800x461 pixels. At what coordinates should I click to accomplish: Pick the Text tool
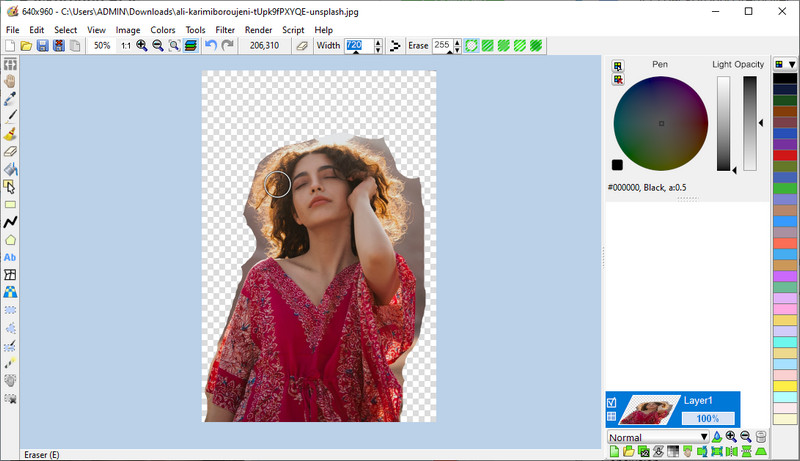pos(11,257)
